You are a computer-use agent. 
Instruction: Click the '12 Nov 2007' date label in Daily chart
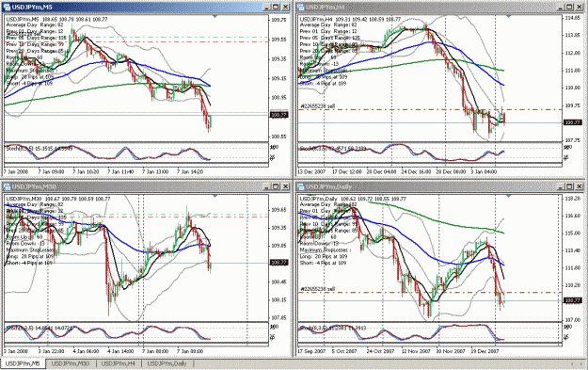click(x=415, y=351)
